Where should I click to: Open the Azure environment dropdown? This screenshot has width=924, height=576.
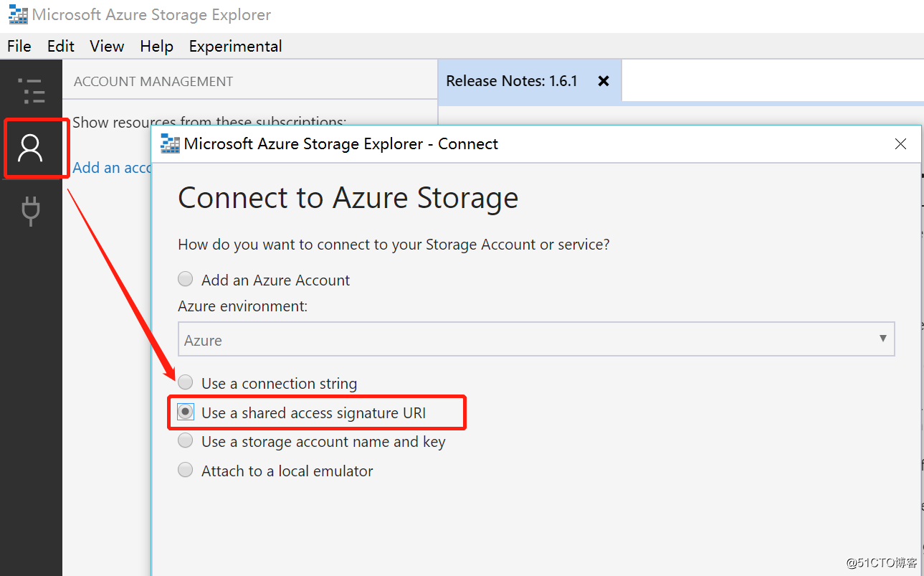[x=536, y=339]
